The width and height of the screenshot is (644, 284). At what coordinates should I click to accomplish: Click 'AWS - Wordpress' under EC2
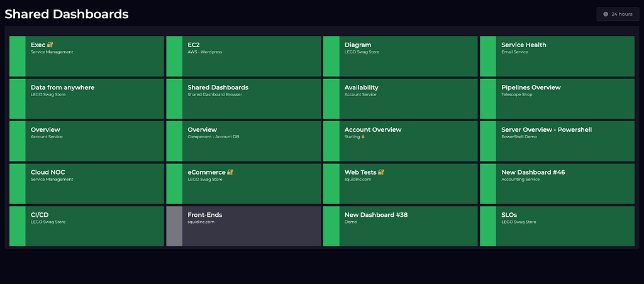click(x=204, y=52)
